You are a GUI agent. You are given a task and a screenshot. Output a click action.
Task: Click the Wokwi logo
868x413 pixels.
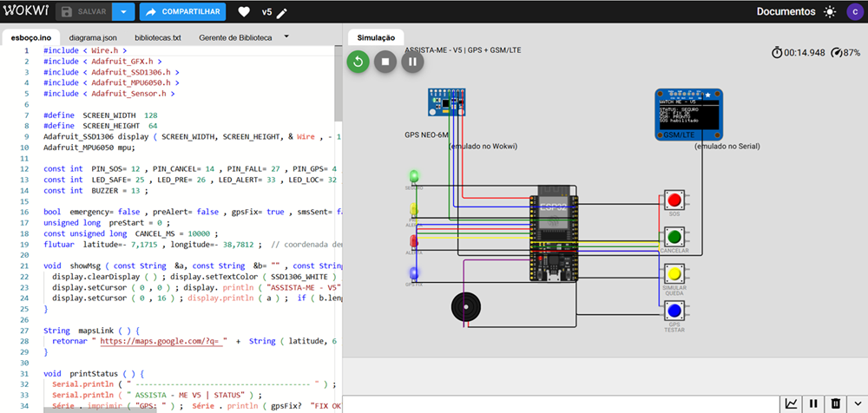click(x=27, y=11)
